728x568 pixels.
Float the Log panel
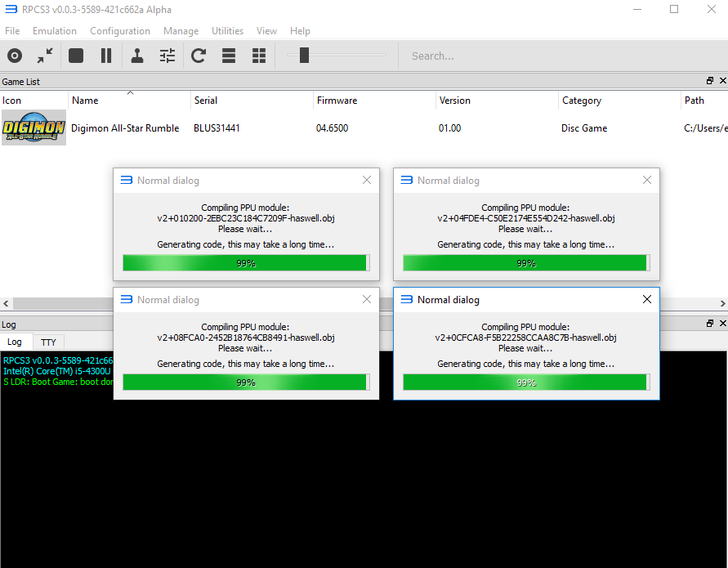[x=710, y=324]
